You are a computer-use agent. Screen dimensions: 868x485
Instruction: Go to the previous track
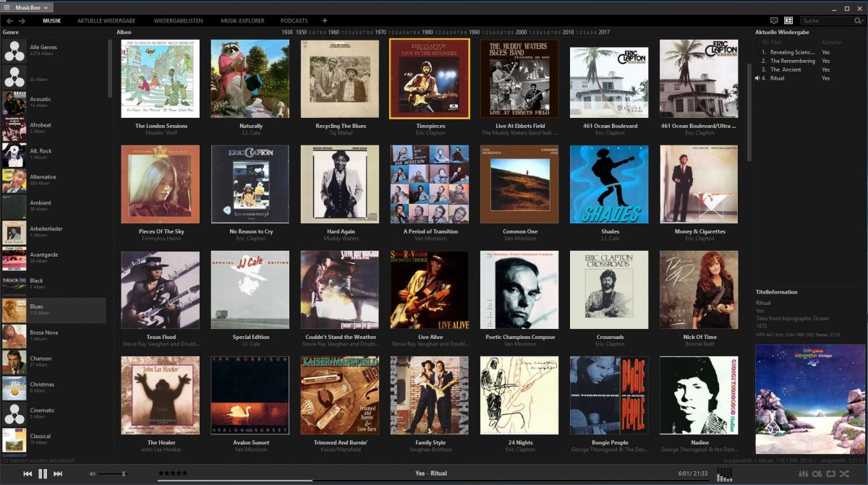click(x=27, y=473)
